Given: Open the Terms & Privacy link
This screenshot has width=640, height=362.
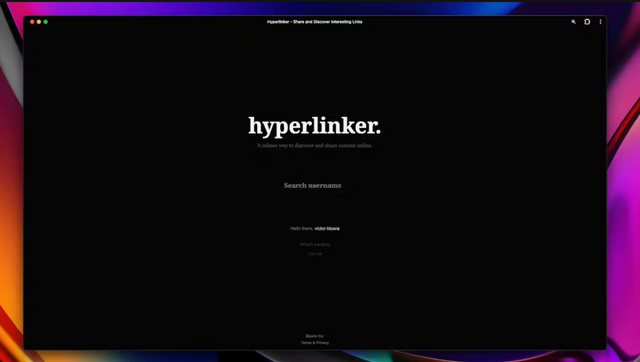Looking at the screenshot, I should click(315, 343).
